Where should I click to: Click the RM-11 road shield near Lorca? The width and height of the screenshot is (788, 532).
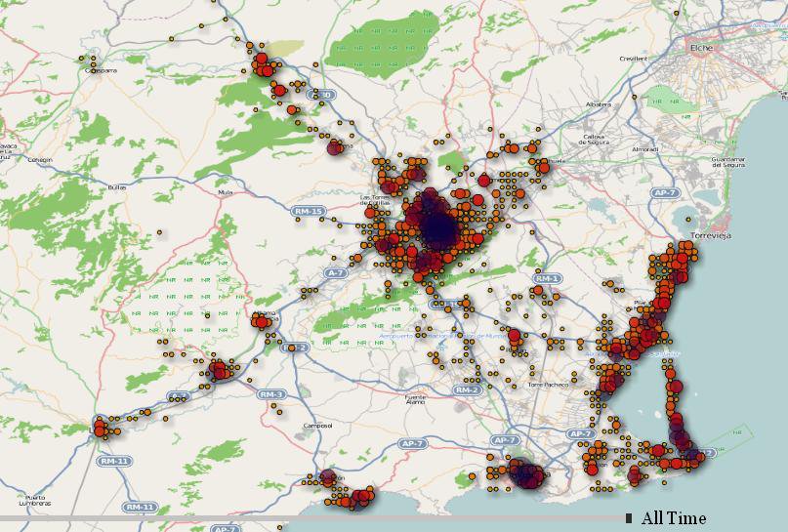(113, 461)
